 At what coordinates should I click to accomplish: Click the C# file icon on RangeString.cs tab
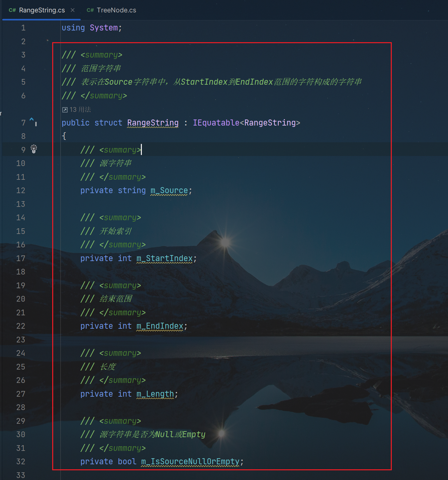(x=12, y=10)
